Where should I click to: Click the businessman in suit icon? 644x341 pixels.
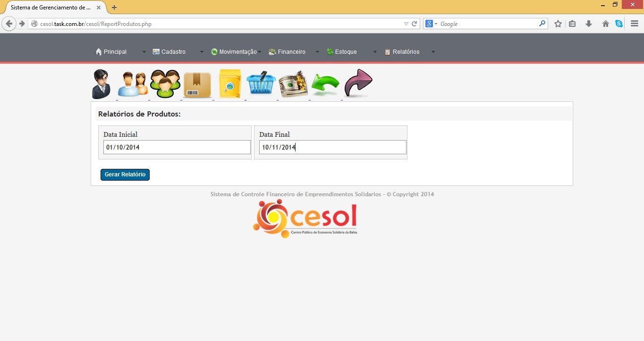(x=101, y=84)
